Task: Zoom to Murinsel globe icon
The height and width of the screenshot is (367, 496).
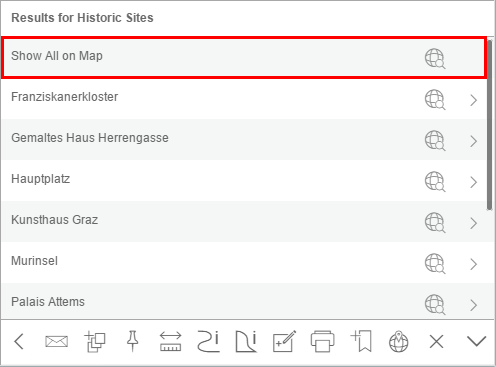Action: pos(435,264)
